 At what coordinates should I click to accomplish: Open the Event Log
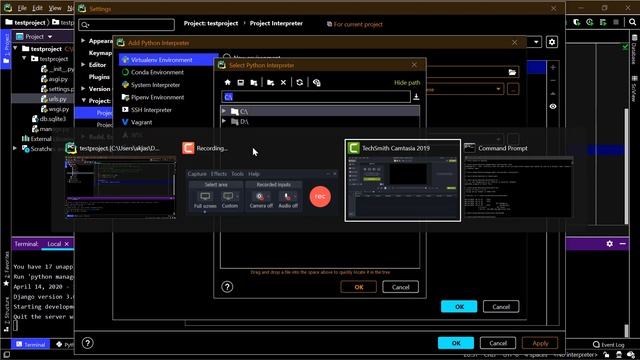click(x=609, y=344)
